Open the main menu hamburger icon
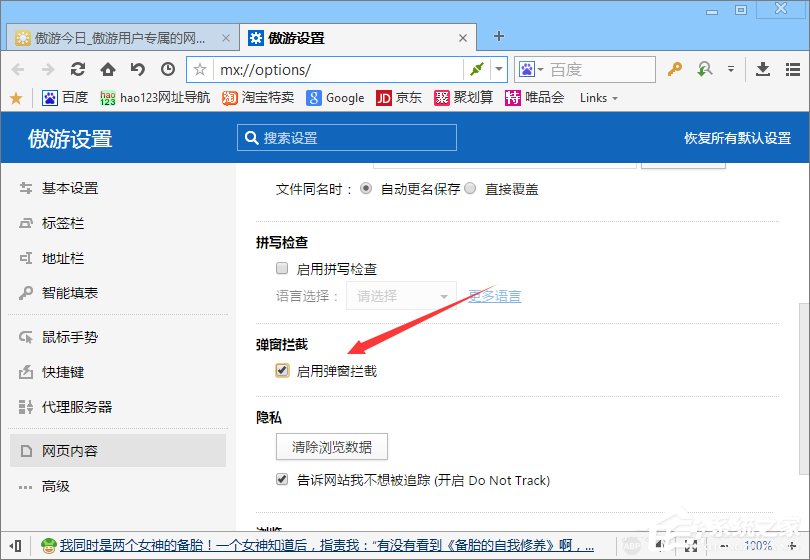The image size is (810, 560). [793, 69]
